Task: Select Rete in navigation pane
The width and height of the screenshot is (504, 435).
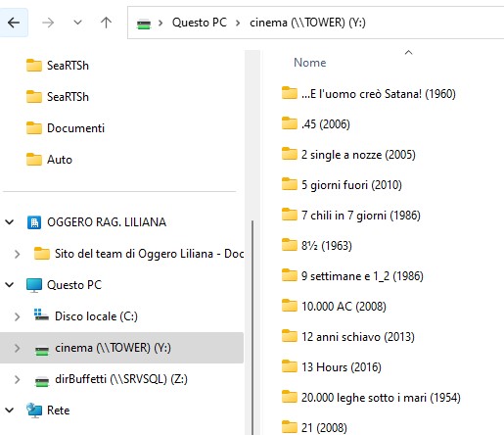Action: pyautogui.click(x=48, y=411)
